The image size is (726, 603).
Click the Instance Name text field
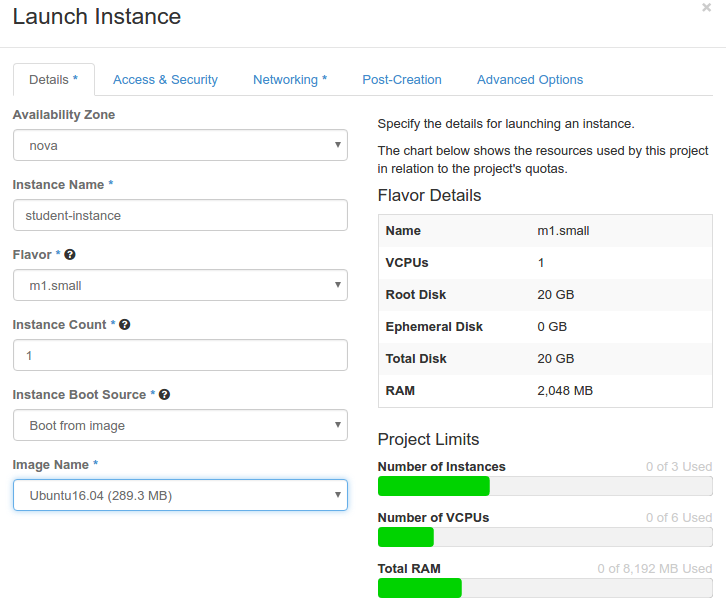(180, 215)
